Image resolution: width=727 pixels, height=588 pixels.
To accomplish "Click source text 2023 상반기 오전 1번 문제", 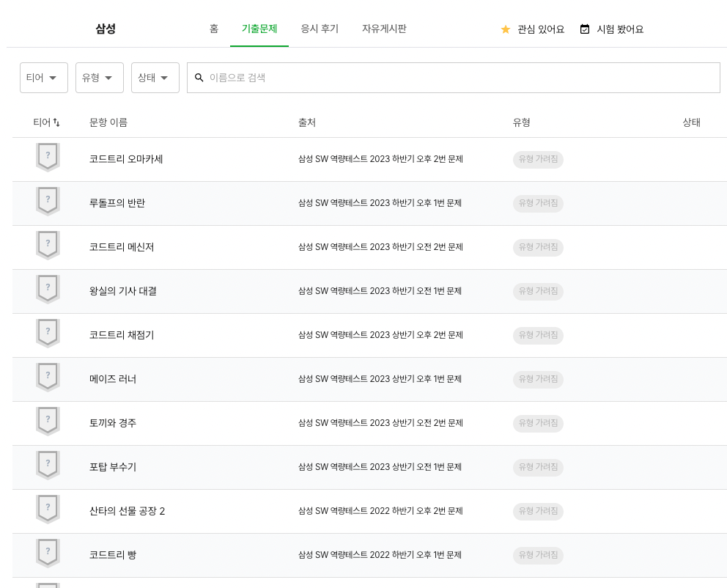I will (x=416, y=467).
